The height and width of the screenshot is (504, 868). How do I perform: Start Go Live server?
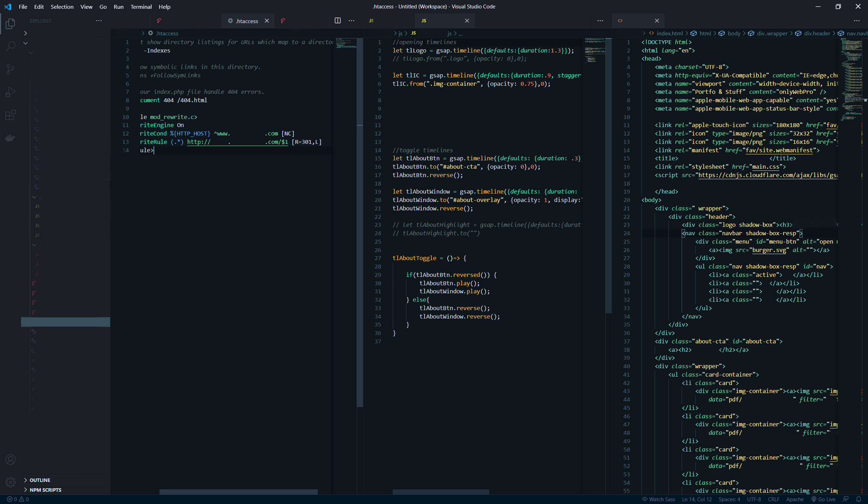[x=824, y=499]
